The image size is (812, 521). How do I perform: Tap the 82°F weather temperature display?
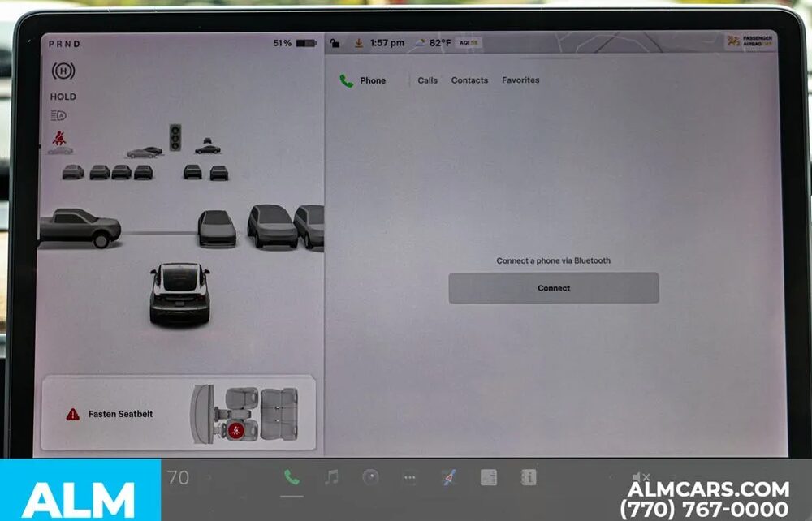pyautogui.click(x=439, y=43)
